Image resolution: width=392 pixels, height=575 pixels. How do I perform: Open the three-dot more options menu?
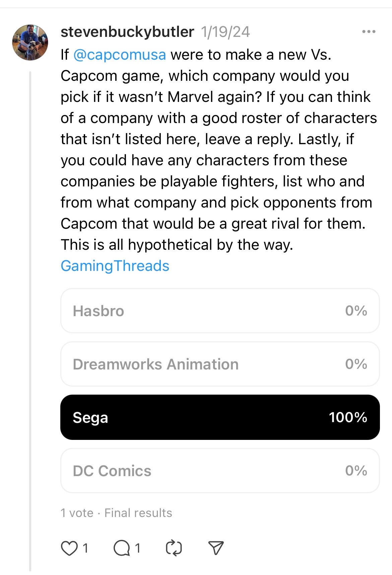point(369,32)
